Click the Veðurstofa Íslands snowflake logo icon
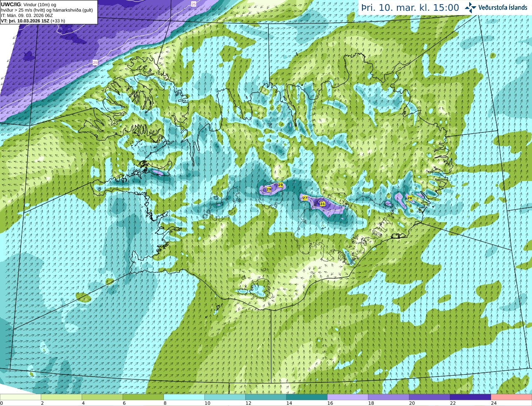This screenshot has width=532, height=406. pos(470,7)
